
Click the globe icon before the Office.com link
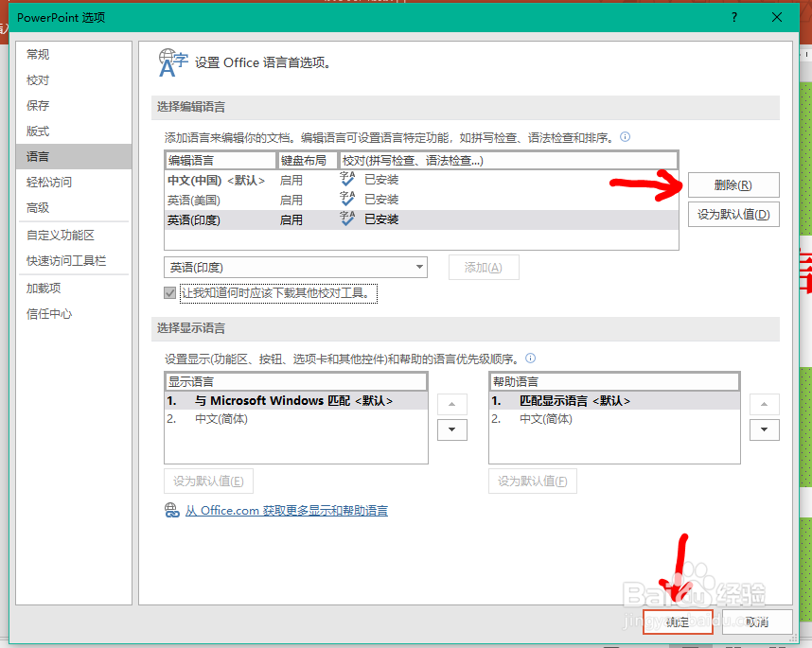171,509
